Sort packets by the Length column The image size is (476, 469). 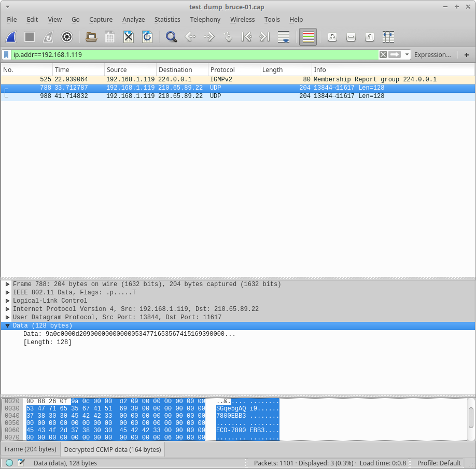(x=286, y=70)
